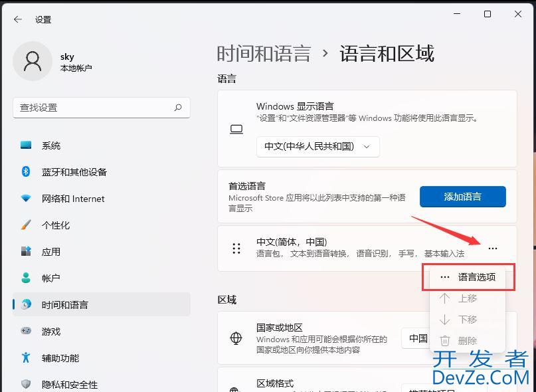
Task: Click 时间和语言 breadcrumb link
Action: [x=264, y=54]
